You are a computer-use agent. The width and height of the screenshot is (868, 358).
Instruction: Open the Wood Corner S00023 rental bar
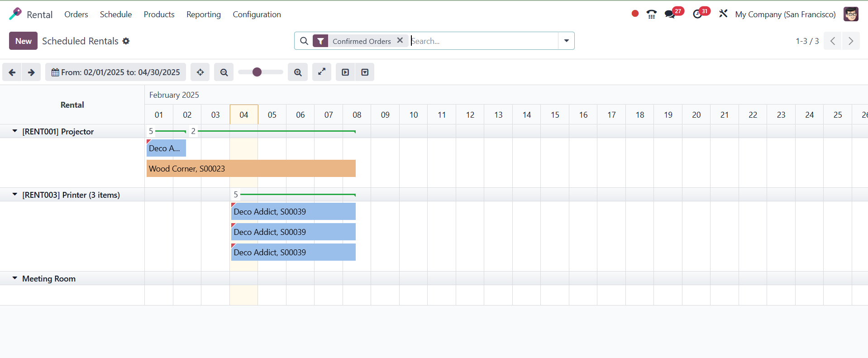(251, 168)
